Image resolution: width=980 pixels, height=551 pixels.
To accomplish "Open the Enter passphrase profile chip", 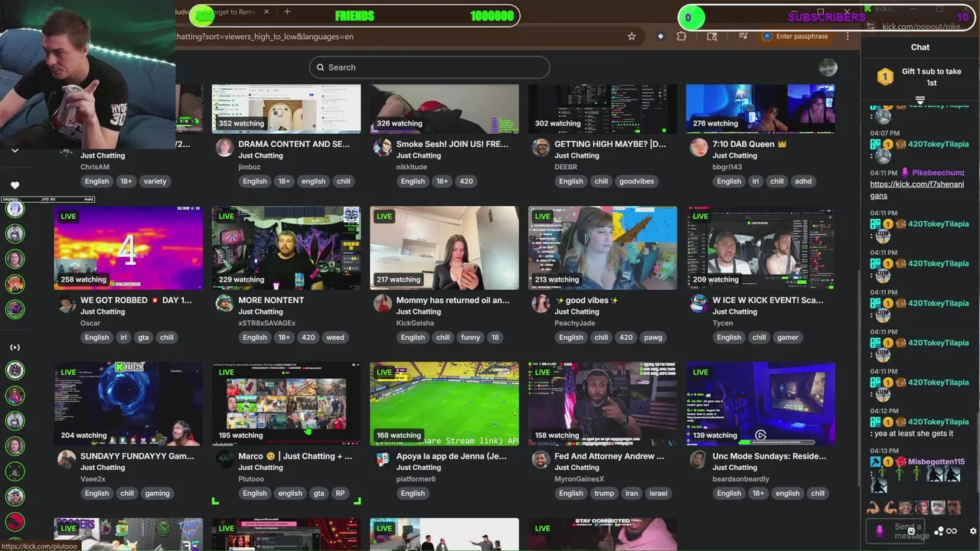I will pyautogui.click(x=795, y=36).
